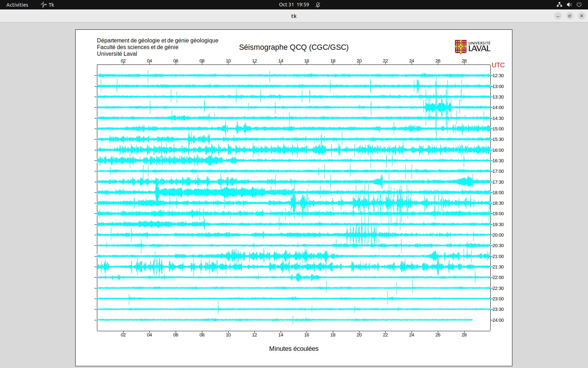
Task: Minimize the tk window
Action: pyautogui.click(x=558, y=16)
